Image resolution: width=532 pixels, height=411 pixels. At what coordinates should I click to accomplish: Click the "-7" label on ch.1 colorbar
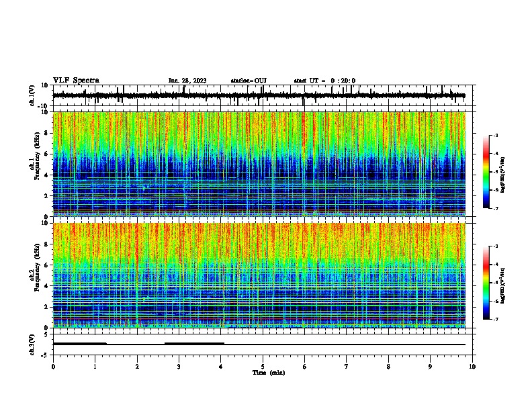tap(495, 208)
